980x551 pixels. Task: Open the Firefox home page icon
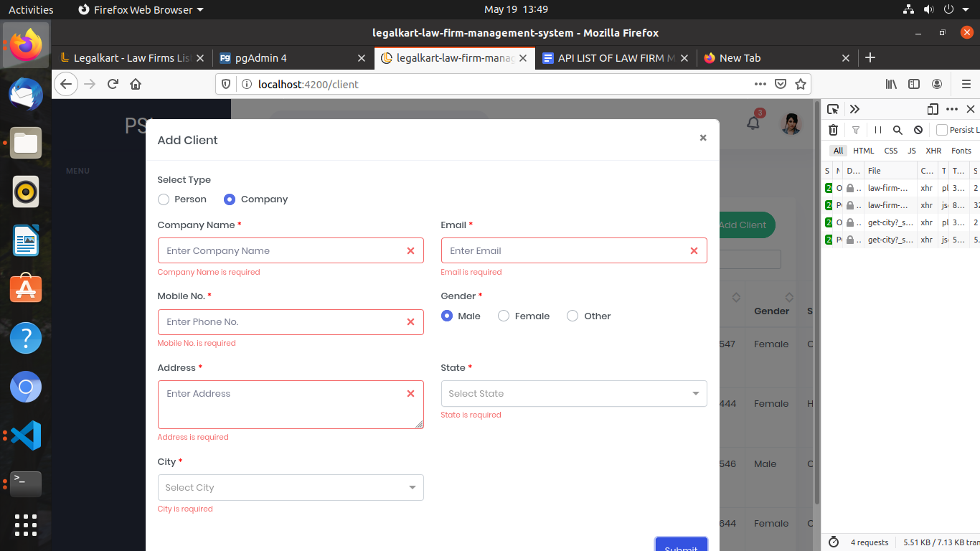point(136,84)
